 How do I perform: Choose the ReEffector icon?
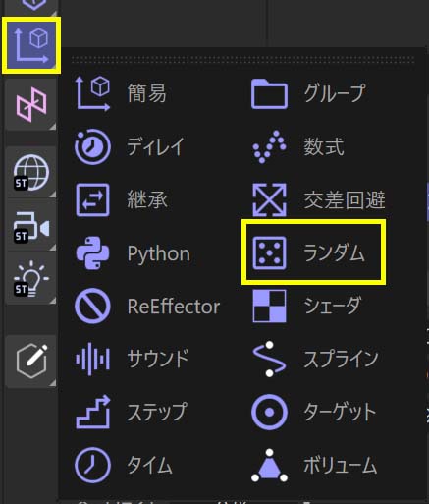[x=92, y=307]
